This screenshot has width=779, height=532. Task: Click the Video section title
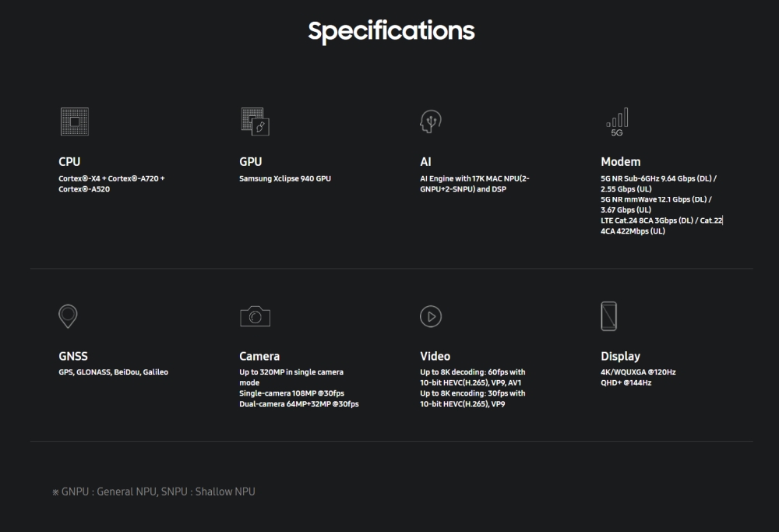[x=435, y=356]
